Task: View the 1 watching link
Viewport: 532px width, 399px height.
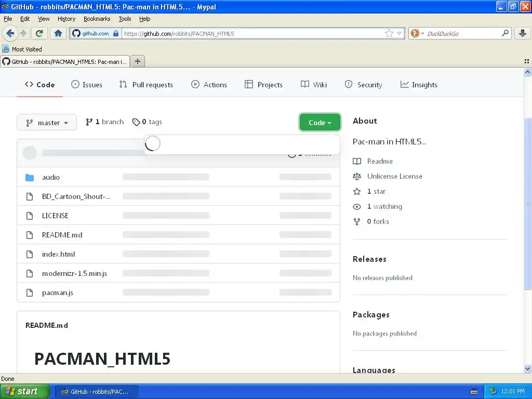Action: [377, 206]
